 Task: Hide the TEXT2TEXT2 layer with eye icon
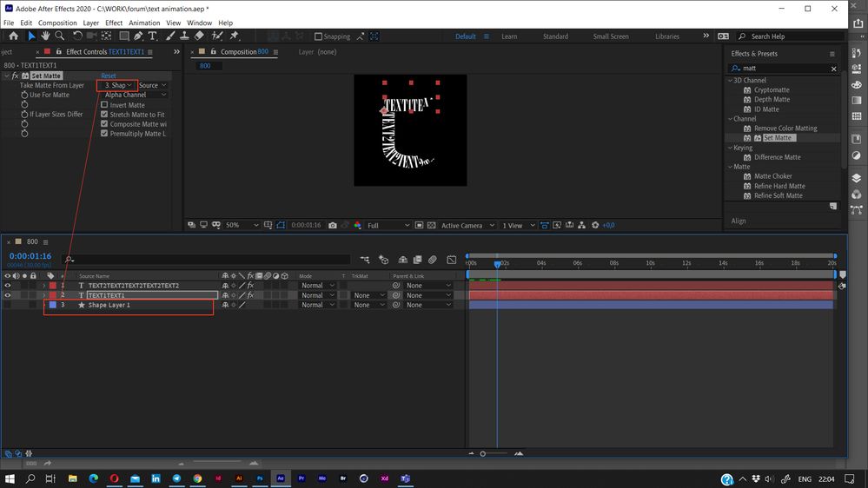8,286
